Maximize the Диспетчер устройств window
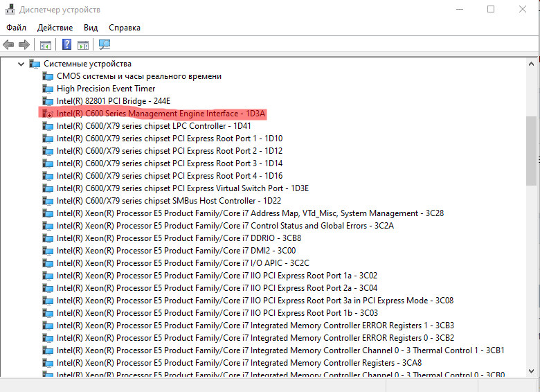 [491, 9]
